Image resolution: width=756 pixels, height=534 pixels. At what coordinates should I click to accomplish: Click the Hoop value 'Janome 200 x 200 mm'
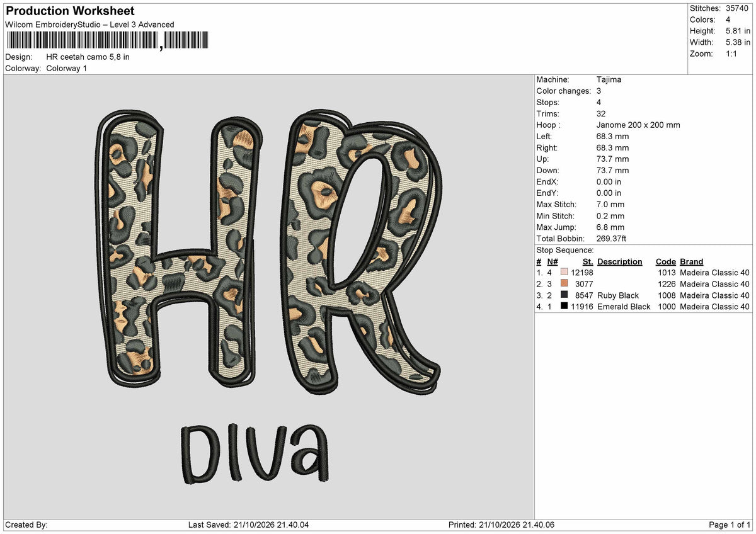(x=638, y=125)
